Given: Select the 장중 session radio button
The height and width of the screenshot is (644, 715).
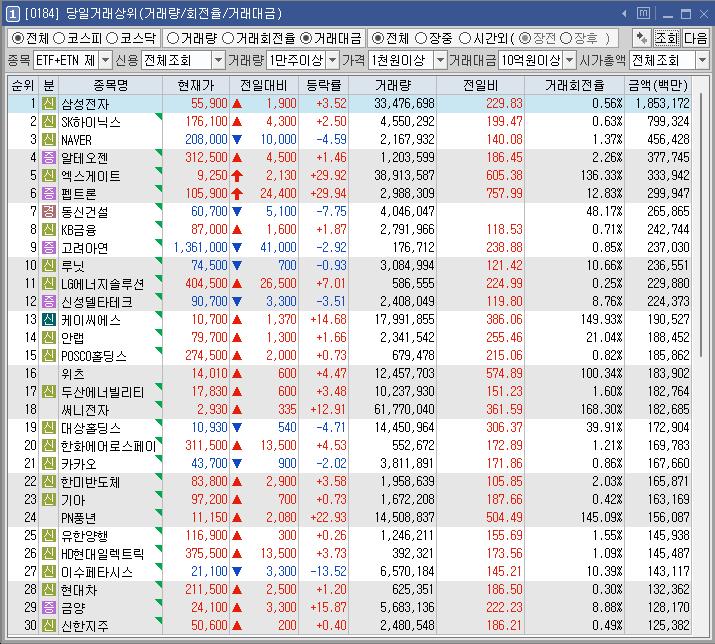Looking at the screenshot, I should pos(421,38).
